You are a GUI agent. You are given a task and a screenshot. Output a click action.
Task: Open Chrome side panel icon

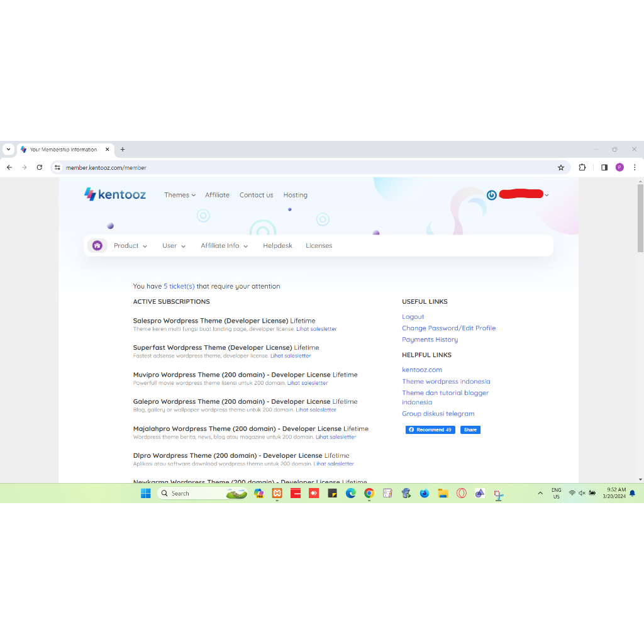point(604,167)
